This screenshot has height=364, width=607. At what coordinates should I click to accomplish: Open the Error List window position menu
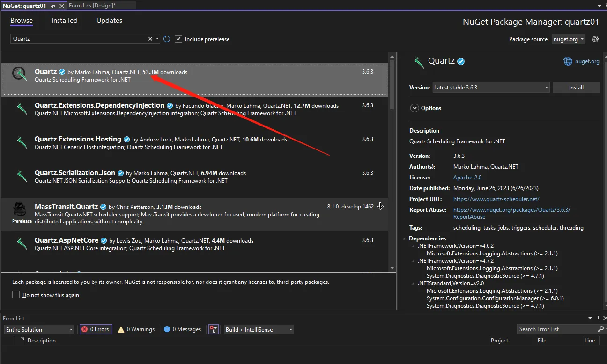[x=590, y=319]
